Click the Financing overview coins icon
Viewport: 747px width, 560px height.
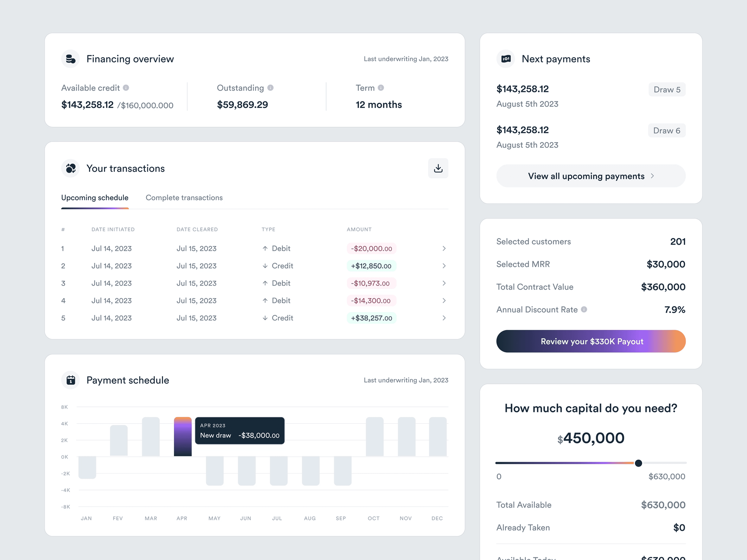(x=71, y=59)
